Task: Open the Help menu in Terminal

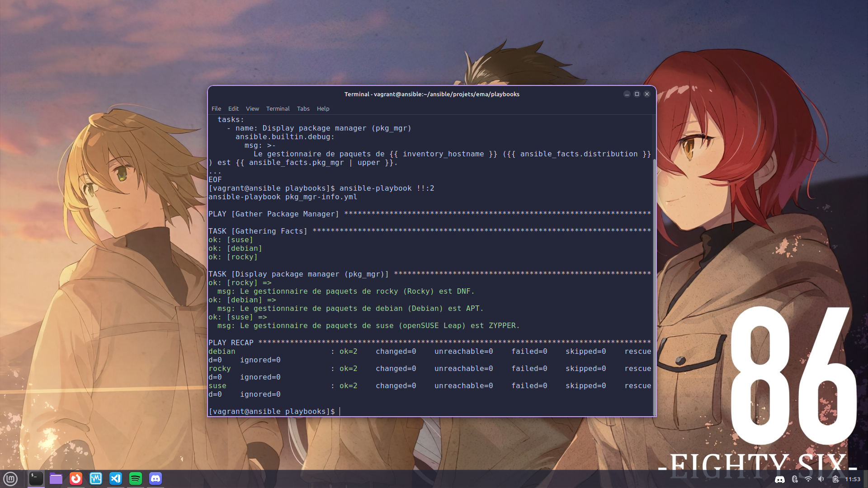Action: 323,109
